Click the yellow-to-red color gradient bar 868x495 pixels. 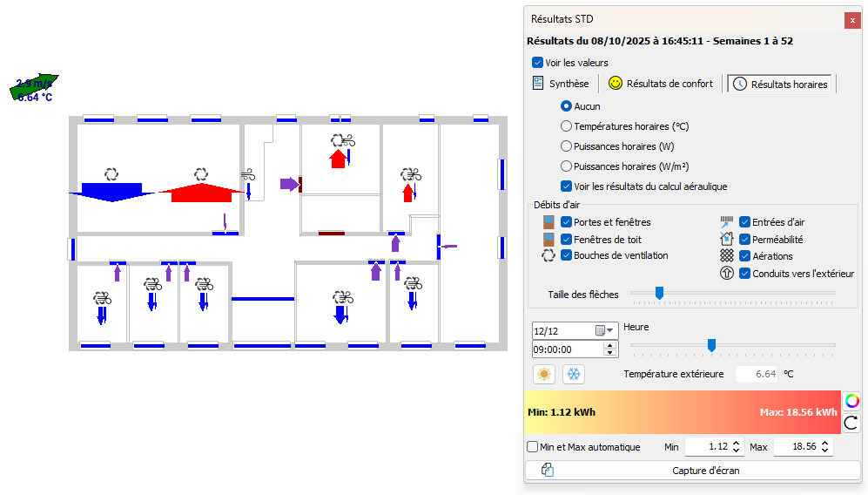683,412
